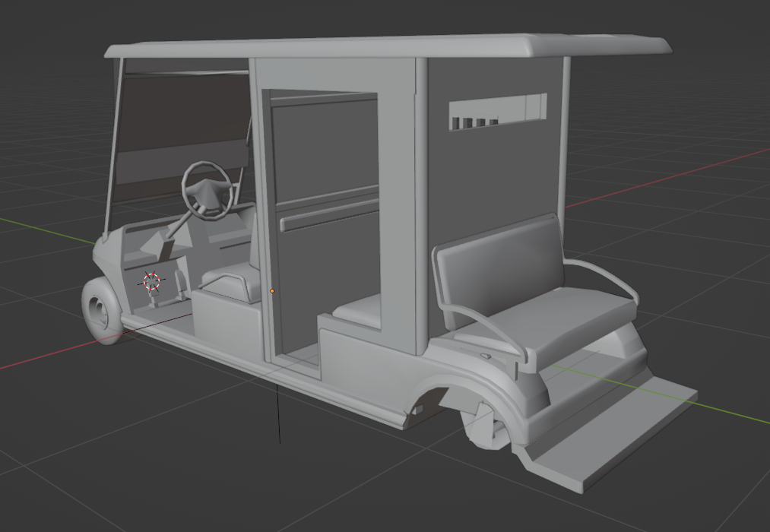Select the cart's roof canopy

click(x=388, y=46)
